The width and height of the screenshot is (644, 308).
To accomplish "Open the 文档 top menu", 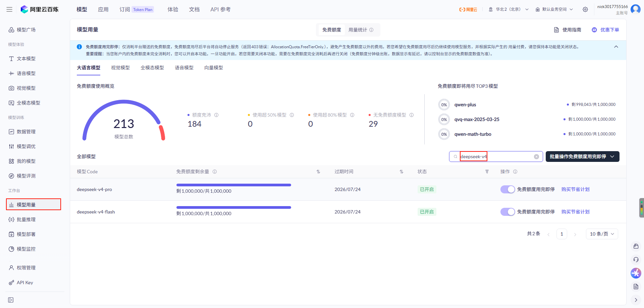I will click(195, 9).
